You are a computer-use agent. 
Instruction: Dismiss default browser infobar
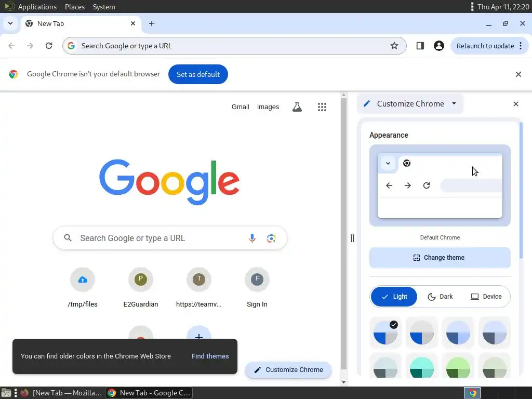coord(518,74)
